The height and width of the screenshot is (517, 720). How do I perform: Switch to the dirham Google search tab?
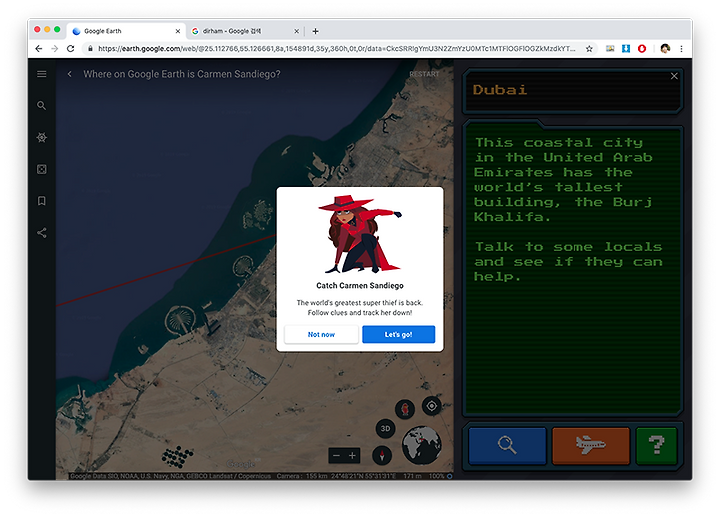click(x=245, y=31)
